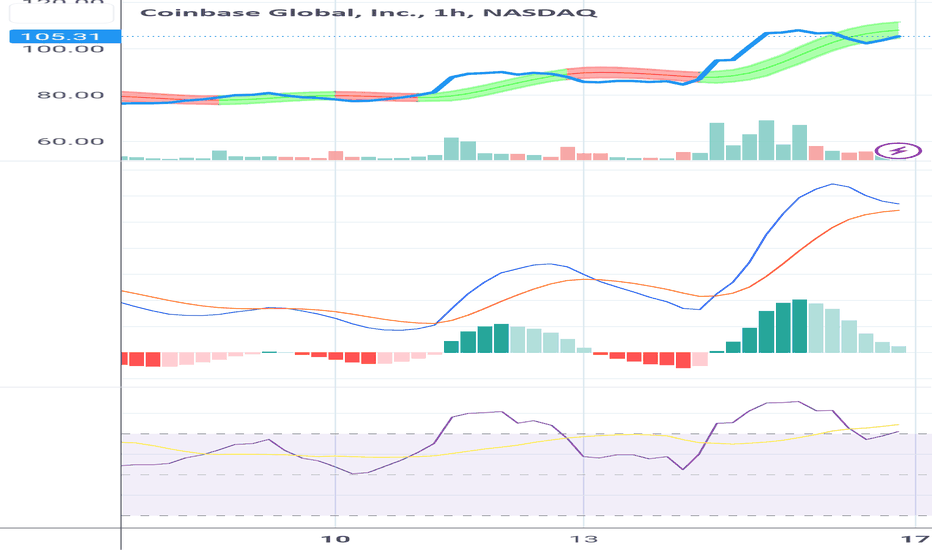Click the empty box above the price label
Viewport: 932px width, 550px height.
(x=62, y=14)
